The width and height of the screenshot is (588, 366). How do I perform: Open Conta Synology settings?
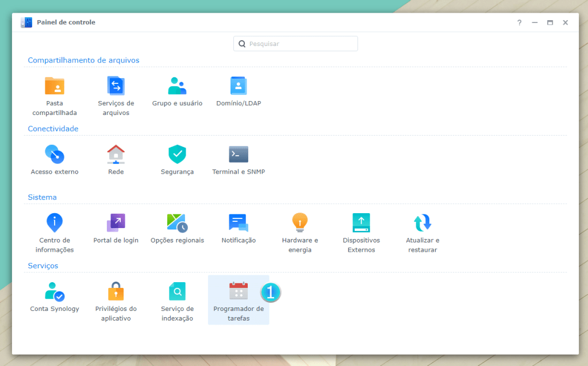click(55, 291)
